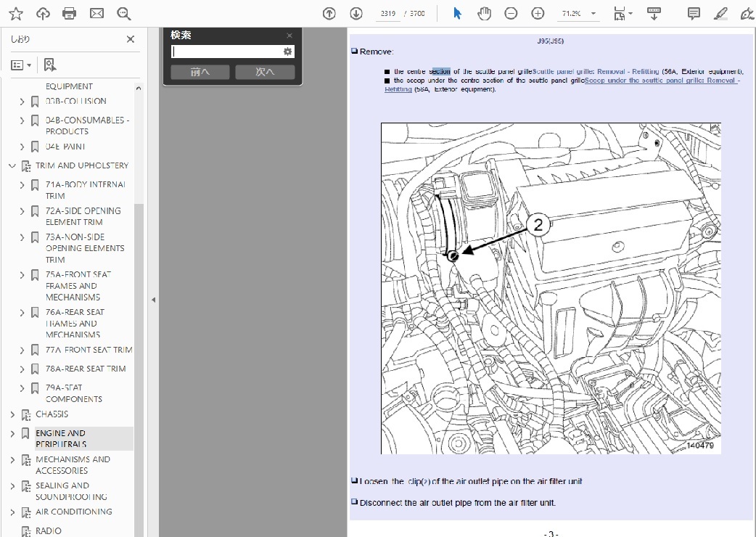Click the star bookmark icon in toolbar

click(x=16, y=14)
